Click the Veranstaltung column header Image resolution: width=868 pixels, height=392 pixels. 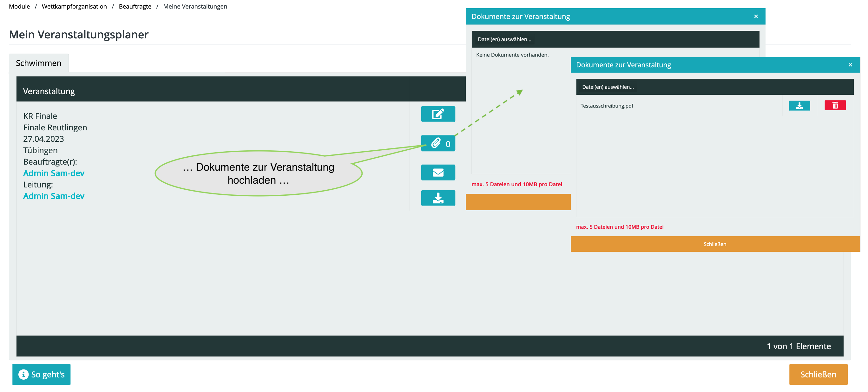point(49,91)
